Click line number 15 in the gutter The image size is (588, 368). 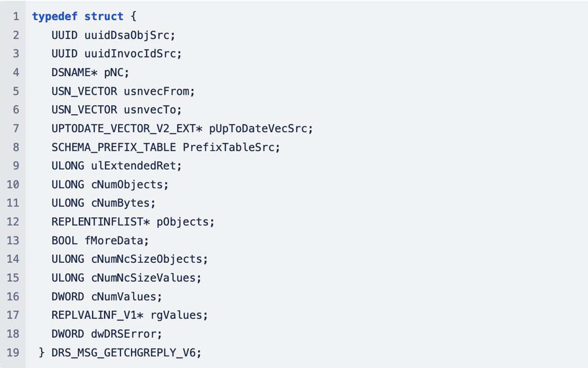(x=13, y=278)
